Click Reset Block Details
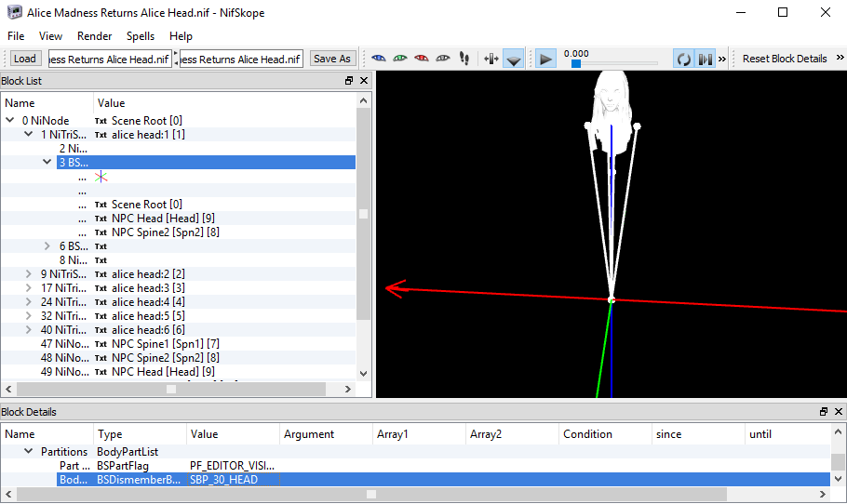Screen dimensions: 847x504 pyautogui.click(x=785, y=59)
